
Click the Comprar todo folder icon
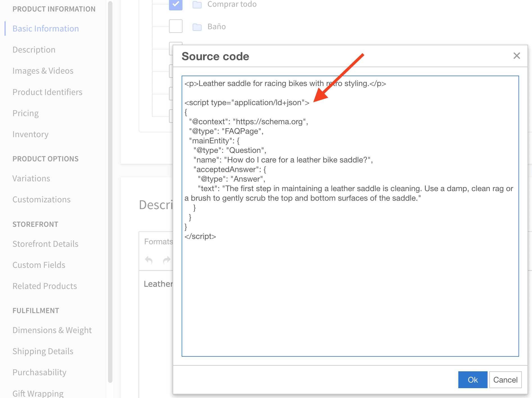pyautogui.click(x=197, y=4)
